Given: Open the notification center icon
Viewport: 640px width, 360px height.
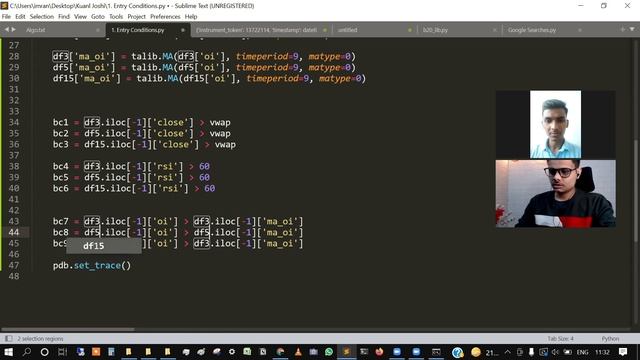Looking at the screenshot, I should 623,352.
